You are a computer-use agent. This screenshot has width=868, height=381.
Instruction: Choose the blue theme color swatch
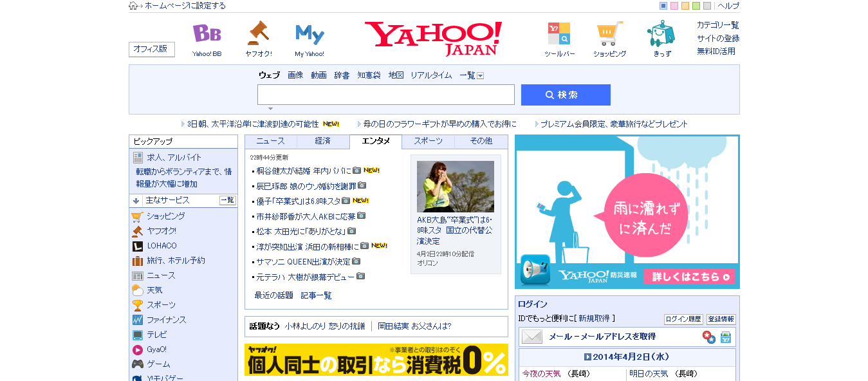tap(663, 6)
